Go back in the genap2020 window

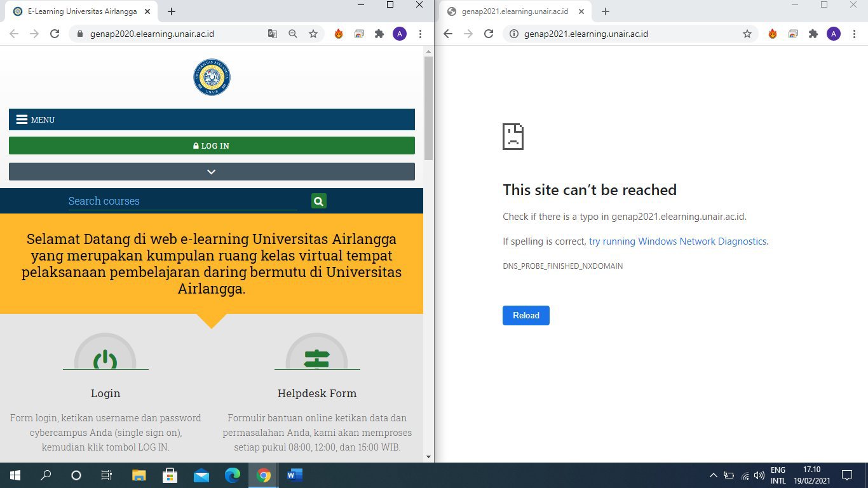(14, 34)
